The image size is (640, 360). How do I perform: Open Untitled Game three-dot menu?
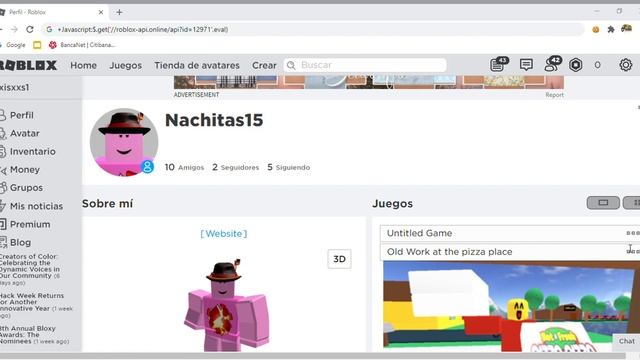click(x=633, y=233)
